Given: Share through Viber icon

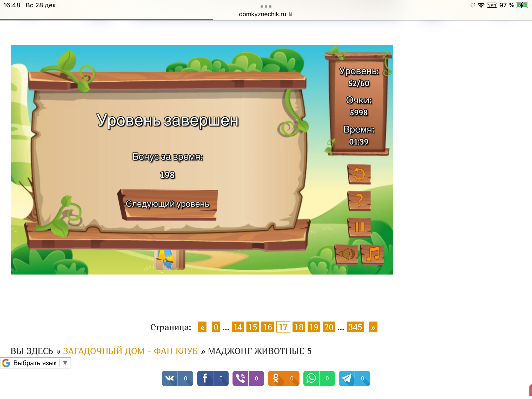Looking at the screenshot, I should click(x=241, y=378).
